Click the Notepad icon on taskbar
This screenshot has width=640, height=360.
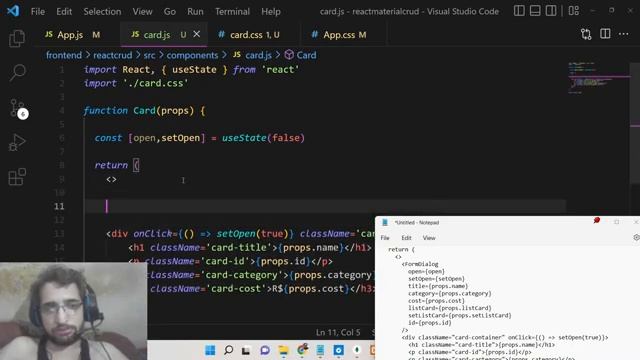pos(320,350)
